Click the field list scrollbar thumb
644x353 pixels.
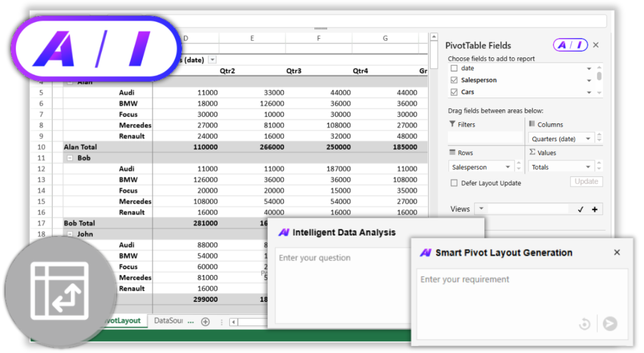pos(599,76)
